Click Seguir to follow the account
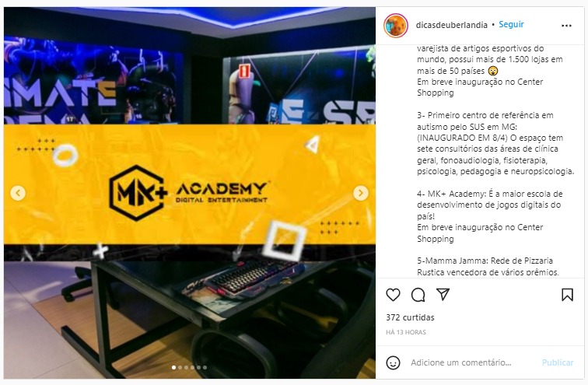Viewport: 588px width, 385px height. pos(511,24)
